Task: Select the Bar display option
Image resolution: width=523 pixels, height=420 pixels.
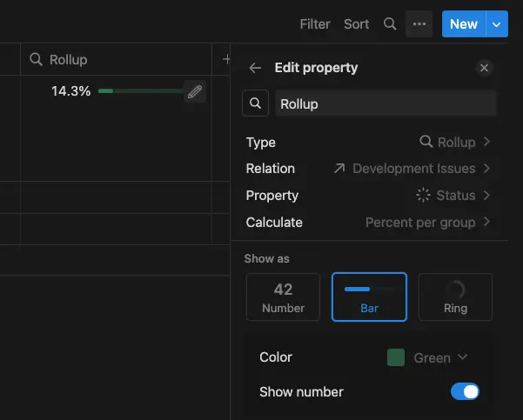Action: [369, 297]
